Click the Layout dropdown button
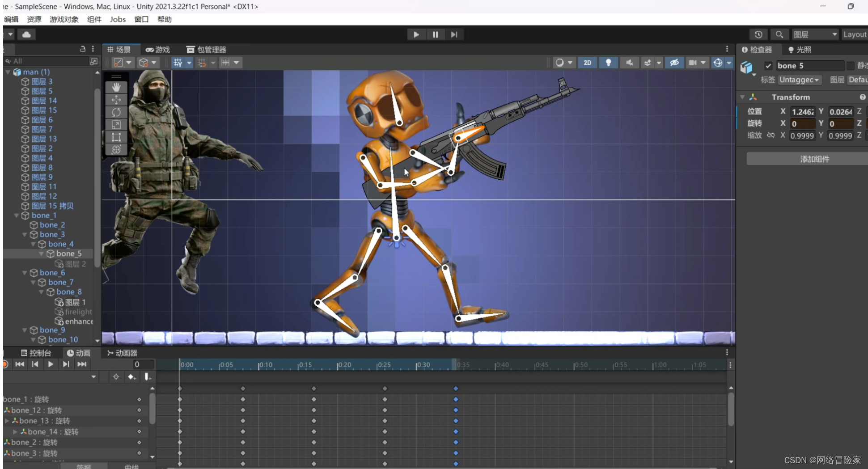The width and height of the screenshot is (868, 469). (x=855, y=34)
